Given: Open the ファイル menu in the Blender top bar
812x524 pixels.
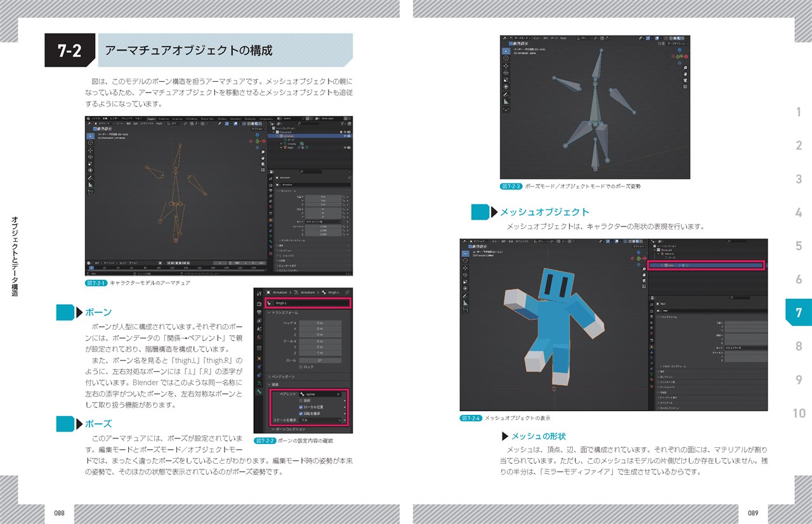Looking at the screenshot, I should (96, 119).
